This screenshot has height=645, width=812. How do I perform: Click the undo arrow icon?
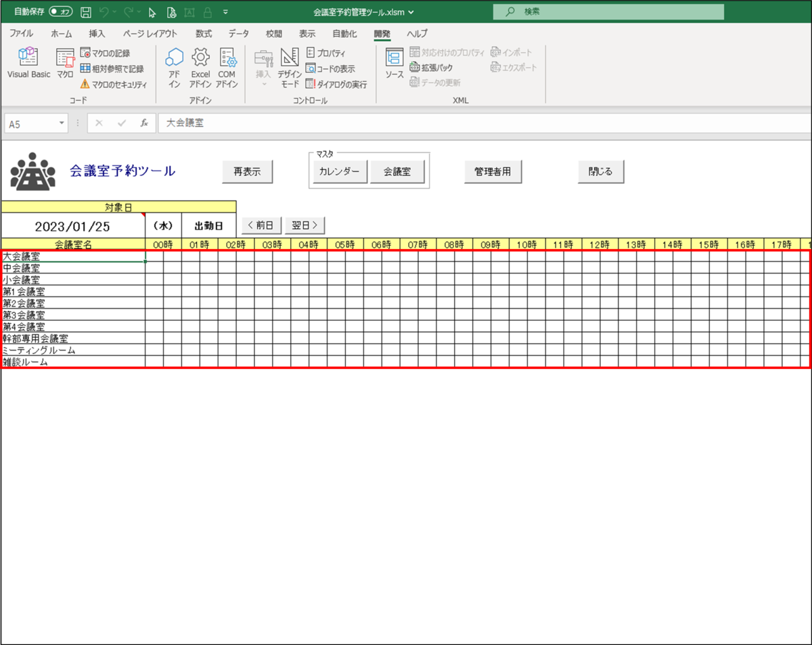[104, 12]
